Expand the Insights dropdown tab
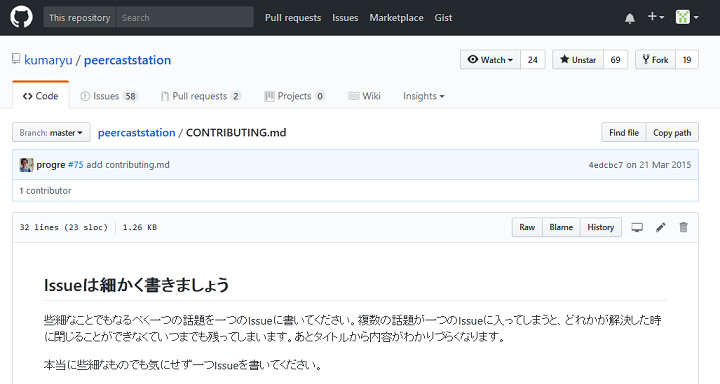 point(423,96)
